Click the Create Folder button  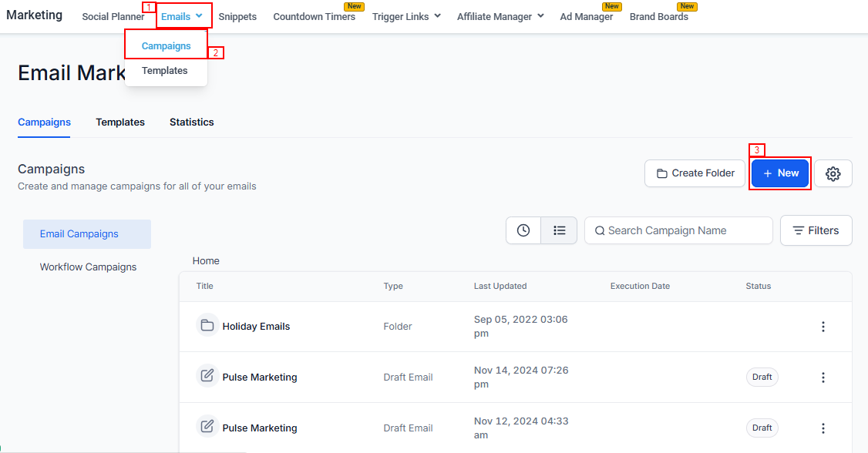(695, 173)
